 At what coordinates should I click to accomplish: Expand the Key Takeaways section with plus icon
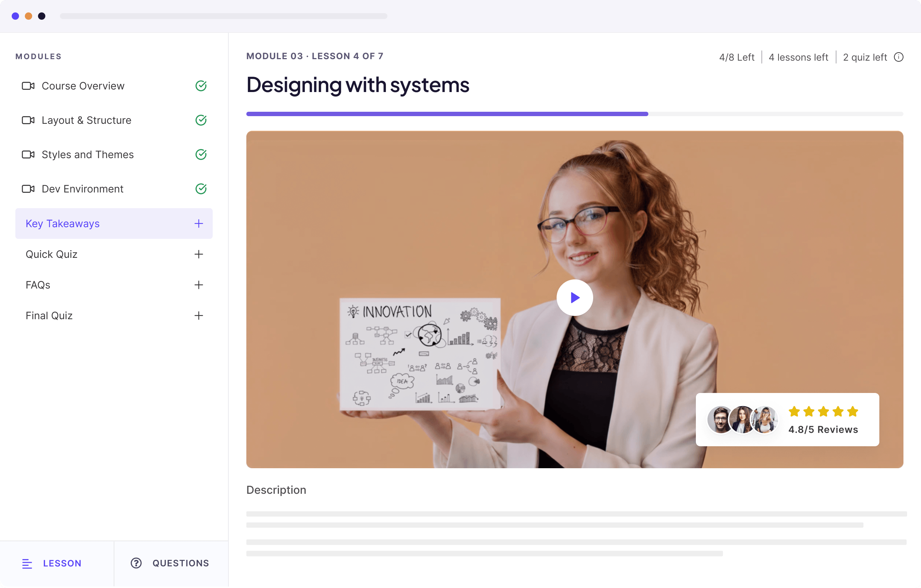point(199,224)
